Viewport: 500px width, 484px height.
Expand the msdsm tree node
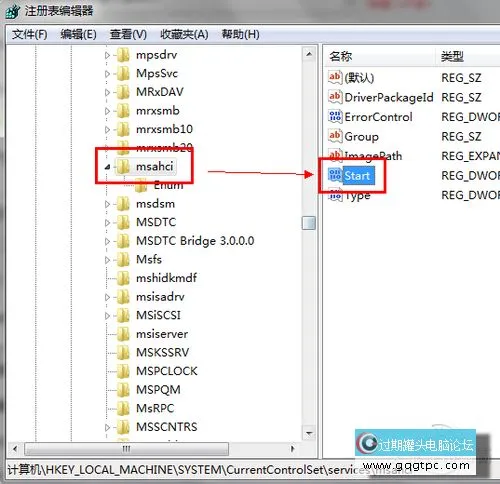(x=107, y=204)
